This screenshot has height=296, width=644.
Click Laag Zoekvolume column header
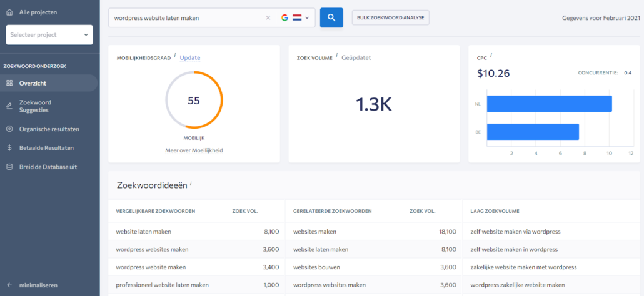(x=495, y=211)
